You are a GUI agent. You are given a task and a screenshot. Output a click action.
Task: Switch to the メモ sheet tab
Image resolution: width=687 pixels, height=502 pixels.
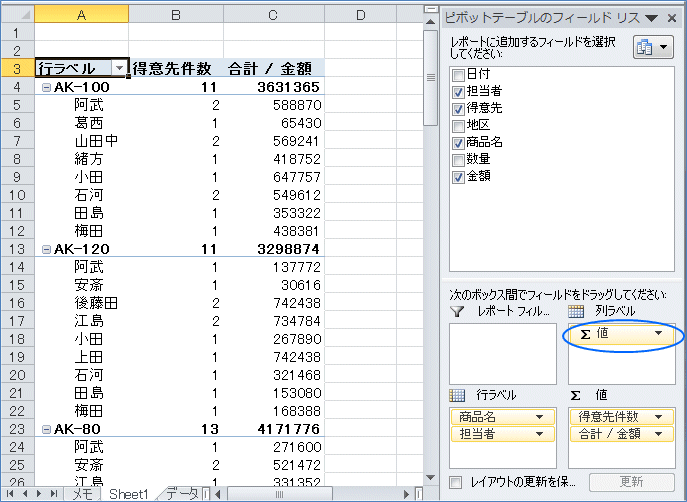83,494
